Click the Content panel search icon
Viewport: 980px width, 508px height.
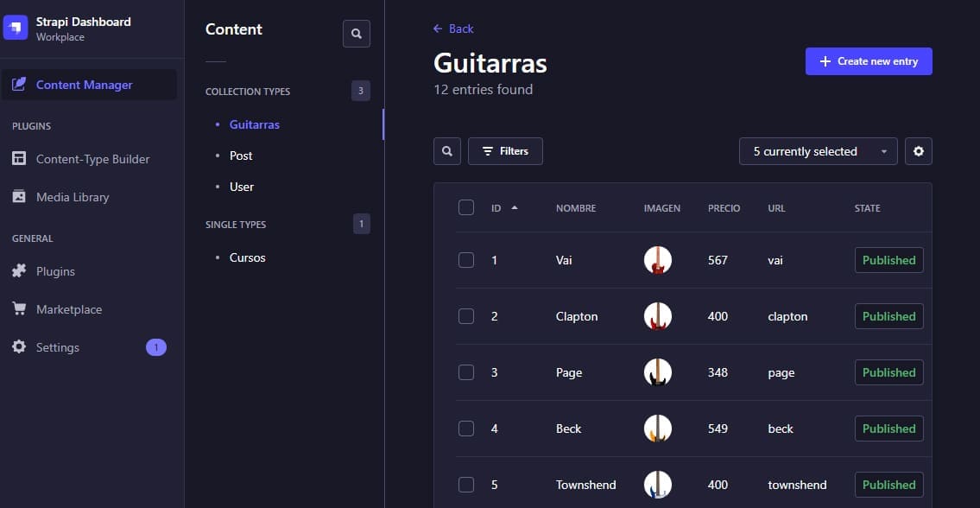[357, 34]
